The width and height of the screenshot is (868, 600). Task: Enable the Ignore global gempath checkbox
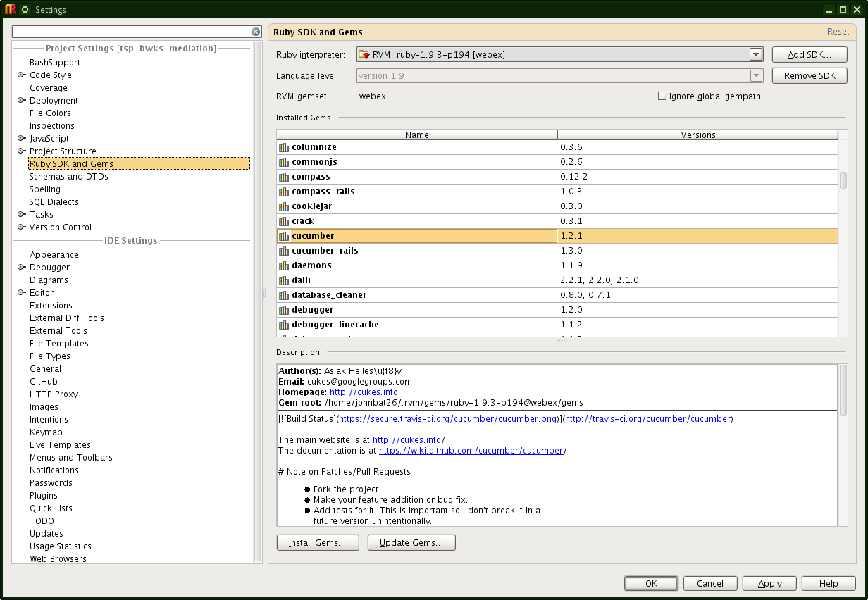(x=662, y=96)
